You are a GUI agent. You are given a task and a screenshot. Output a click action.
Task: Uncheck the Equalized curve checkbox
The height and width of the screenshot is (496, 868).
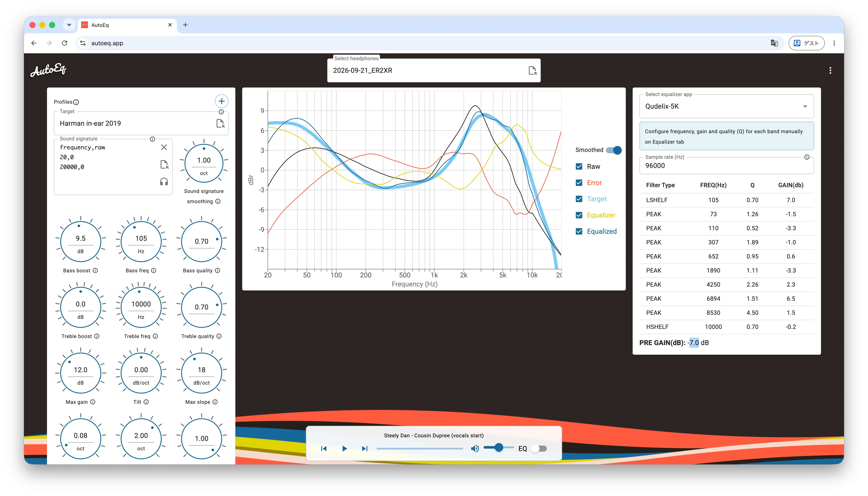(x=579, y=231)
